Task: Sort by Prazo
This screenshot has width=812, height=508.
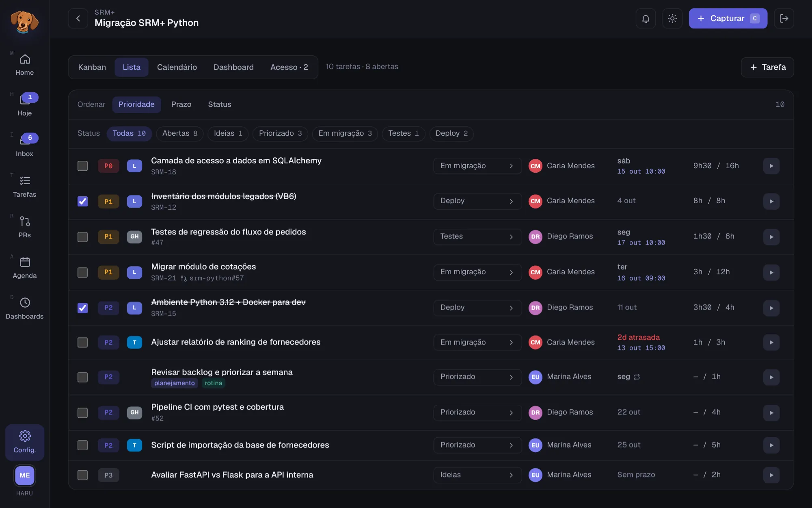Action: pos(181,104)
